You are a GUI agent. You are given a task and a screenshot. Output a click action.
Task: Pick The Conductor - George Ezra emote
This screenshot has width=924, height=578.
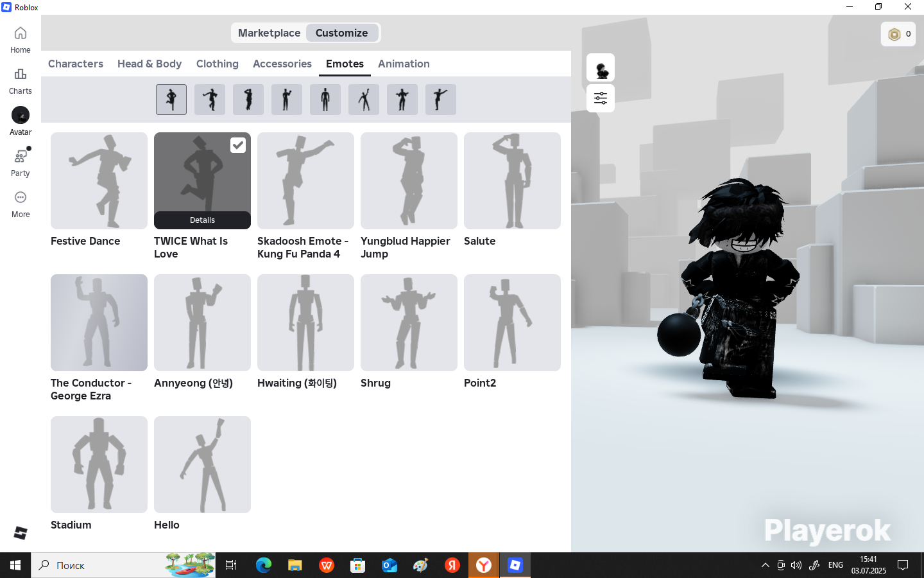(99, 322)
